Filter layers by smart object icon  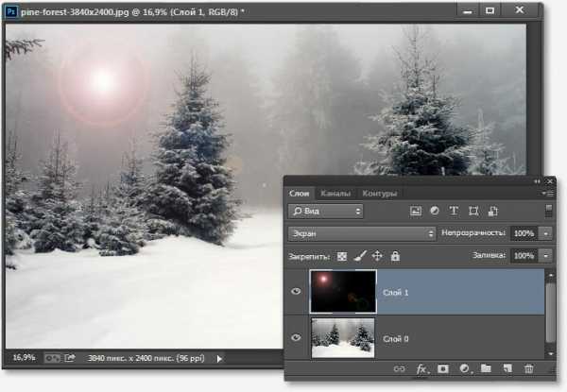click(493, 211)
